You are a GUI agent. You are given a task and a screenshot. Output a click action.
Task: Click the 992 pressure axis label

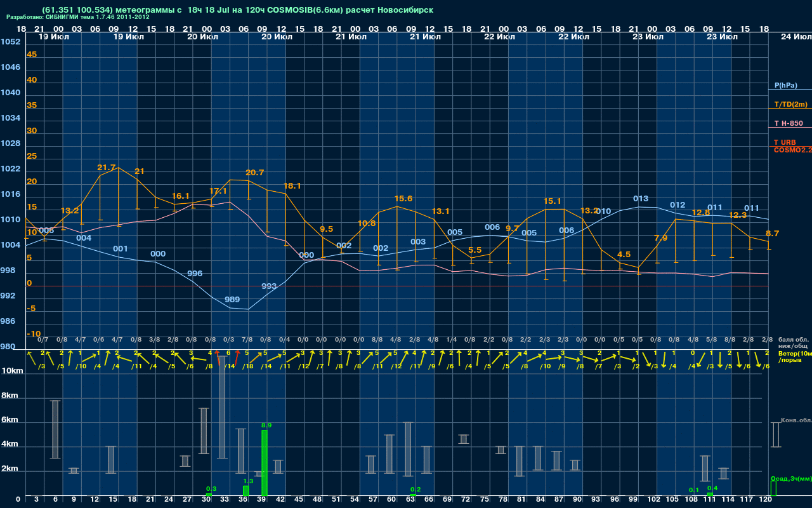click(8, 296)
